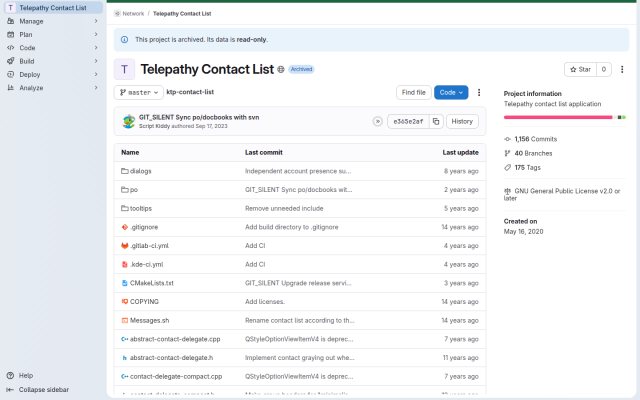
Task: Click the COPYING license file icon
Action: click(124, 302)
